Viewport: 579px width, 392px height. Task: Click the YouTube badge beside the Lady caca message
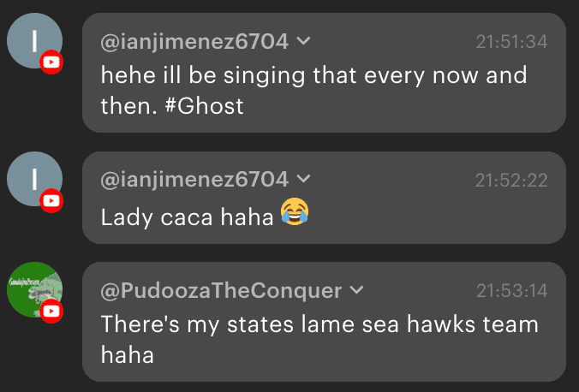pyautogui.click(x=51, y=201)
